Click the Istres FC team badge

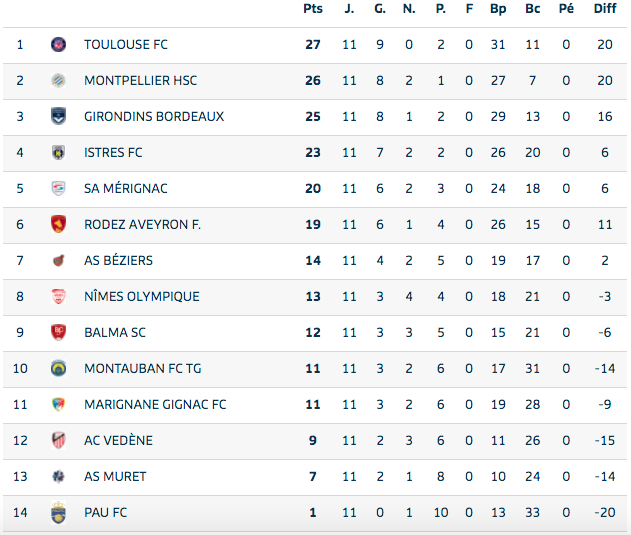[x=58, y=153]
